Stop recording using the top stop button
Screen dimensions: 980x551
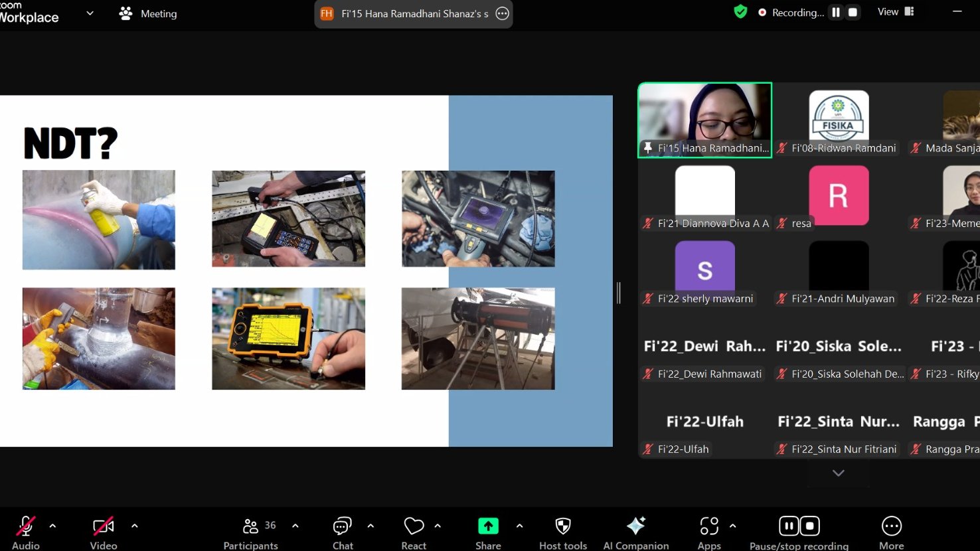tap(853, 12)
